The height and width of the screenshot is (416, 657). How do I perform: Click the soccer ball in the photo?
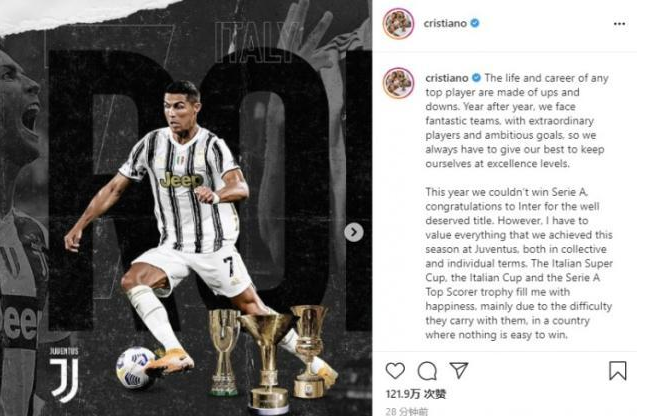135,367
